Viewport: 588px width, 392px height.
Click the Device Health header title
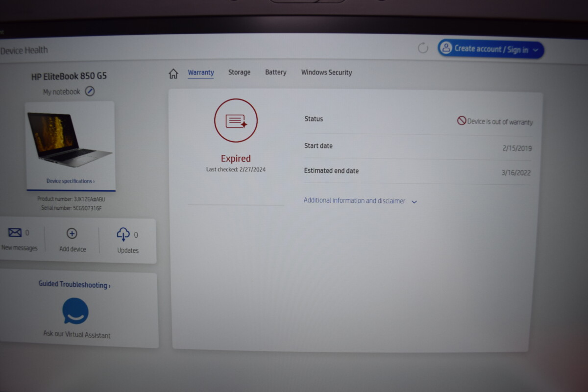point(24,50)
